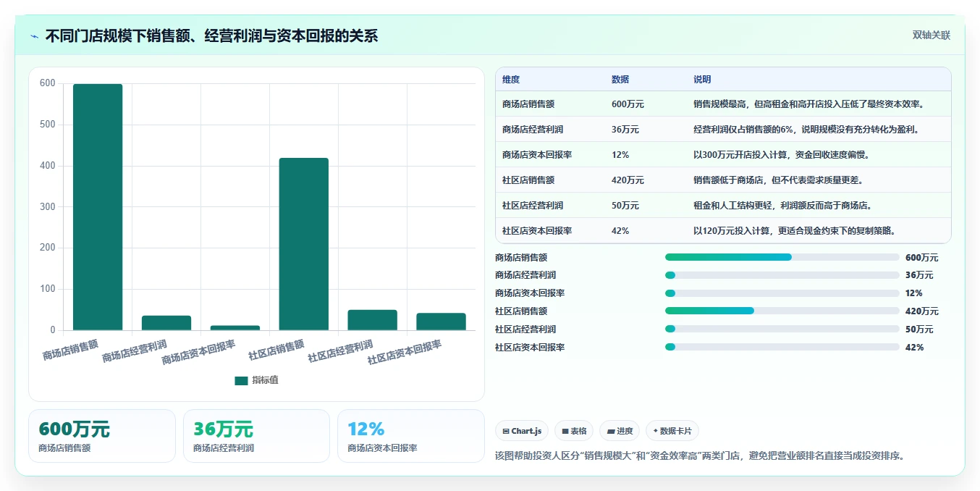Click the icon inside Chart.js chip
The height and width of the screenshot is (491, 980).
505,431
